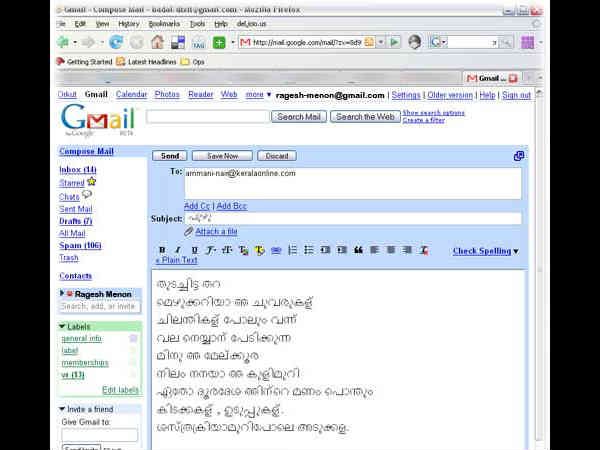600x450 pixels.
Task: Reload the current page
Action: pos(116,42)
